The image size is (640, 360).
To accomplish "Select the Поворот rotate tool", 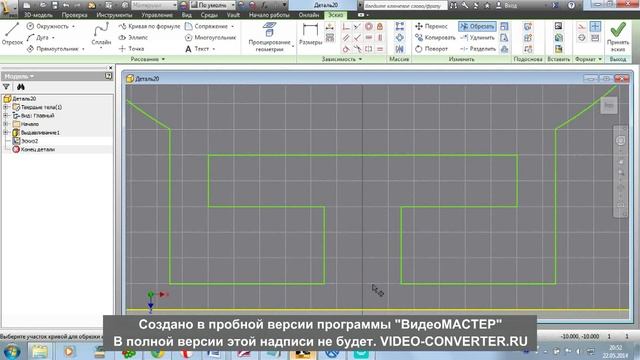I will tap(431, 49).
